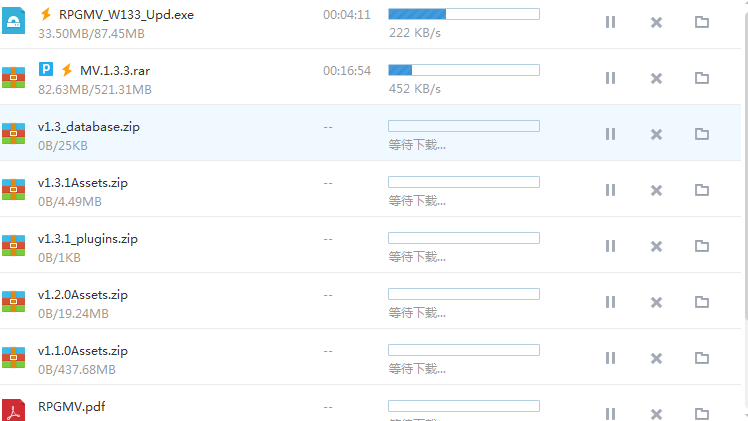Click the blue P badge on MV.1.3.3.rar

tap(46, 69)
